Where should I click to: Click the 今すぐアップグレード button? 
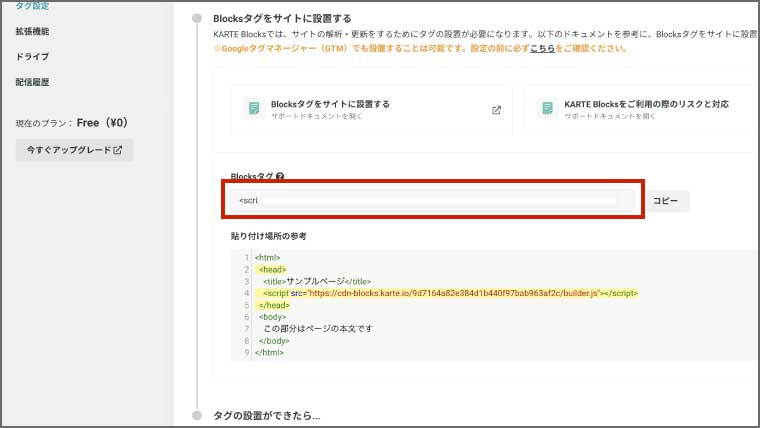point(74,150)
